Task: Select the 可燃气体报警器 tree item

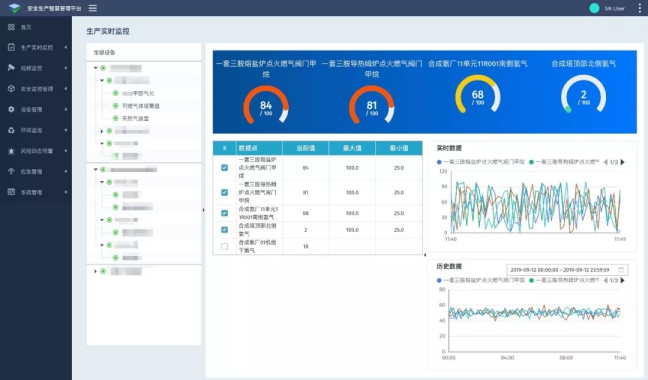Action: pyautogui.click(x=141, y=106)
